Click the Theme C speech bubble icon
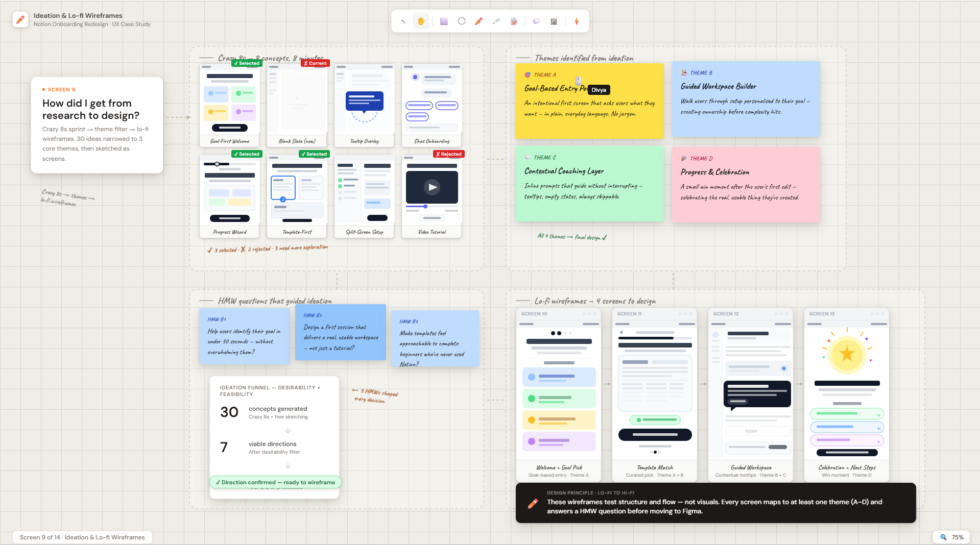Screen dimensions: 980x545 click(528, 157)
